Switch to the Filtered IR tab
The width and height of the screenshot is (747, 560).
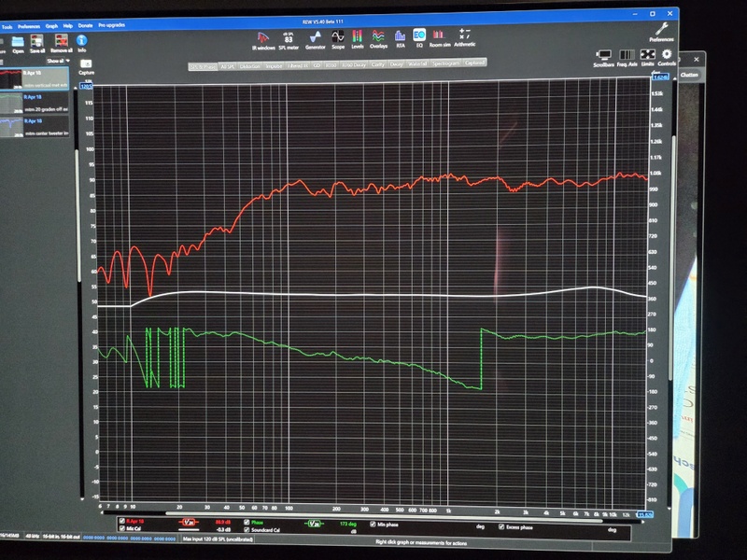298,65
